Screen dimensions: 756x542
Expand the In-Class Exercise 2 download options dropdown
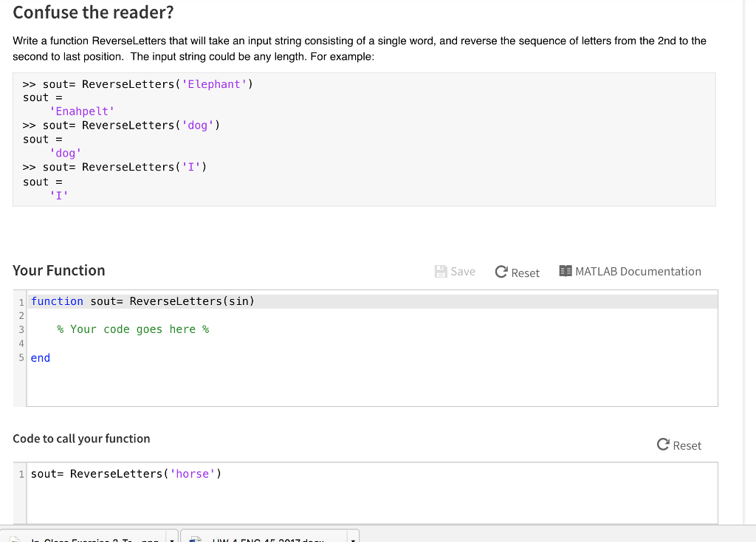click(x=171, y=539)
